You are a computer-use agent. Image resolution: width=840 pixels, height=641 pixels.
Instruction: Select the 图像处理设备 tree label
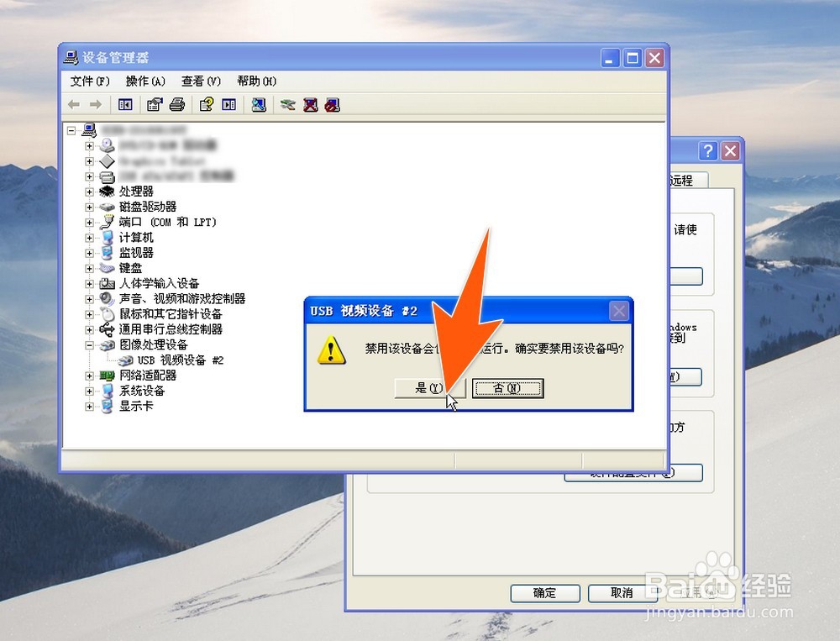coord(153,345)
